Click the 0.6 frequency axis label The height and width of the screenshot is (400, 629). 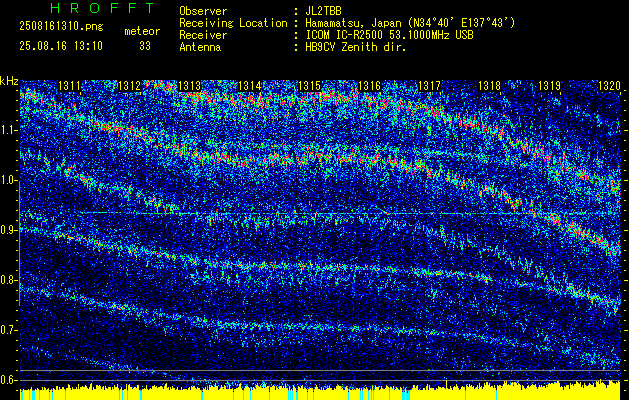pyautogui.click(x=8, y=380)
